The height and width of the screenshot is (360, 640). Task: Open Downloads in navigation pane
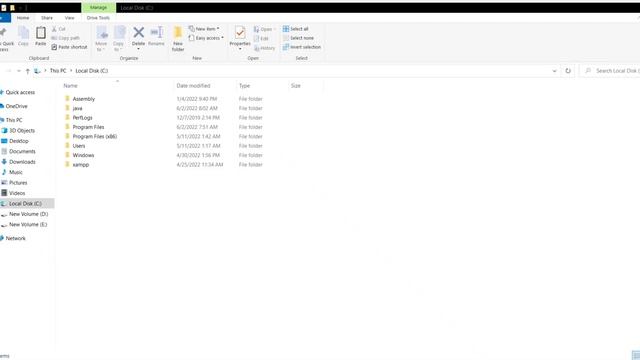(x=22, y=162)
